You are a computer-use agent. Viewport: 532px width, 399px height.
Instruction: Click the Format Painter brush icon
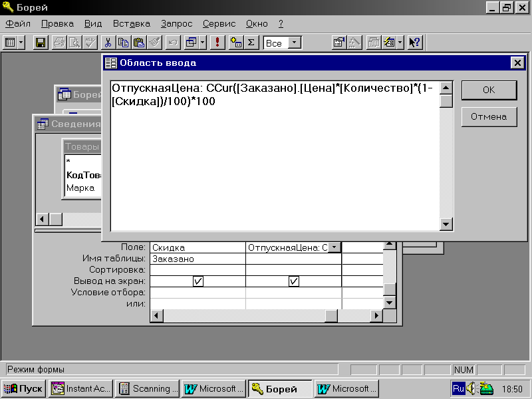[154, 43]
